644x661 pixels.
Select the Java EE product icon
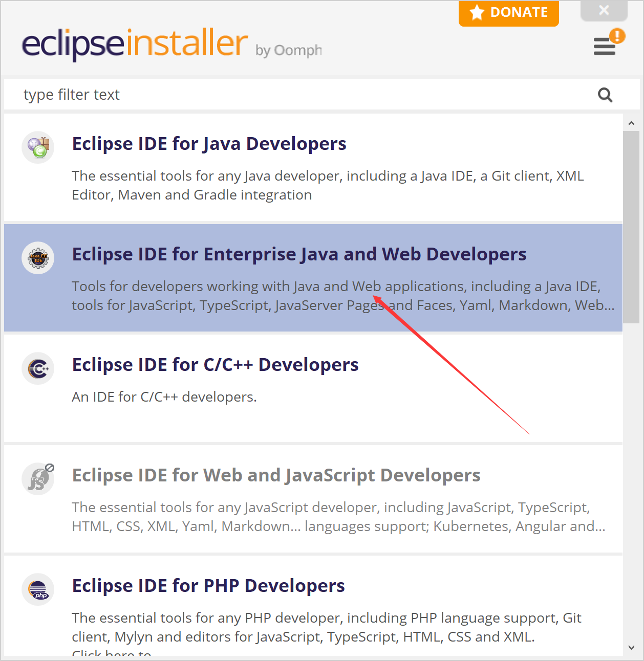[x=37, y=258]
